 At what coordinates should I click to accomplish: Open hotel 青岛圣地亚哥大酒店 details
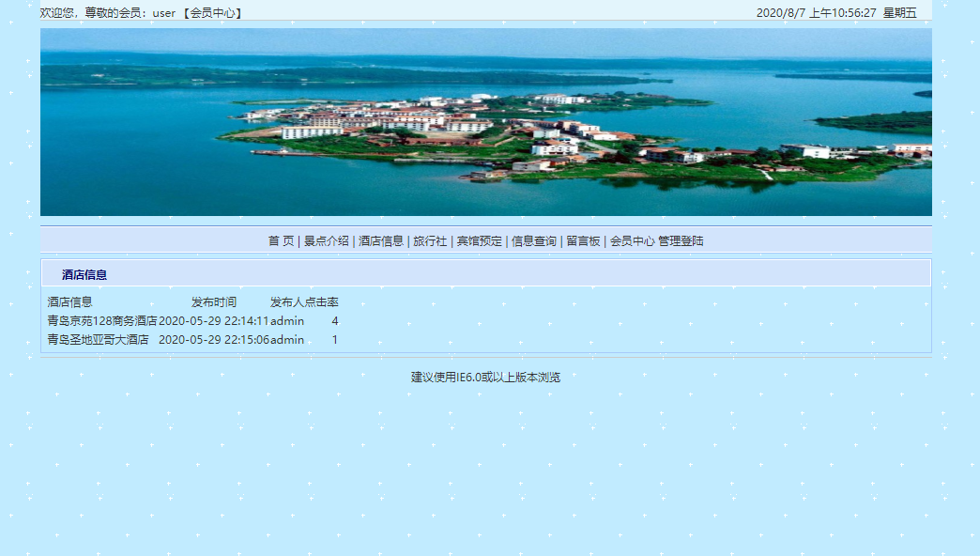99,339
